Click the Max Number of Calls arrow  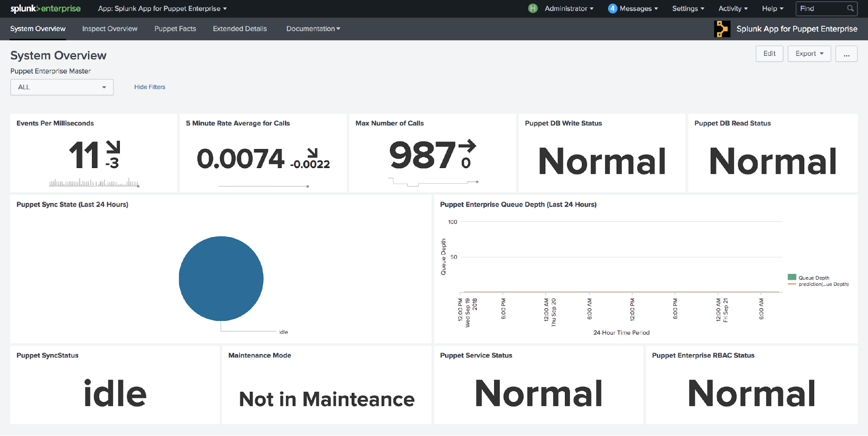[467, 145]
